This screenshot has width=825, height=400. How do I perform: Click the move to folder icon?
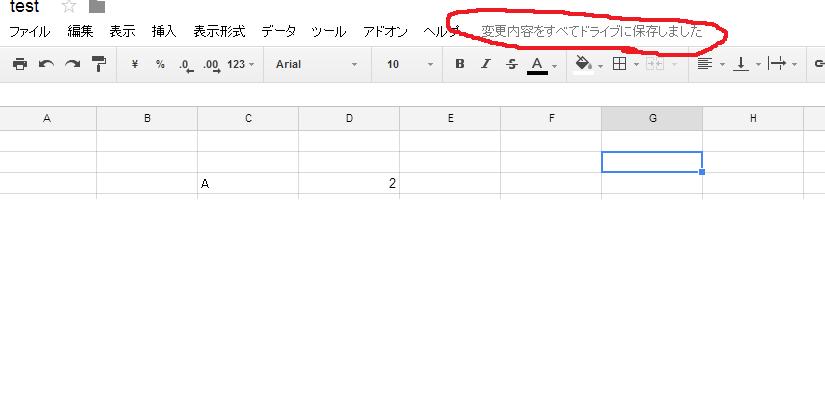click(x=97, y=6)
